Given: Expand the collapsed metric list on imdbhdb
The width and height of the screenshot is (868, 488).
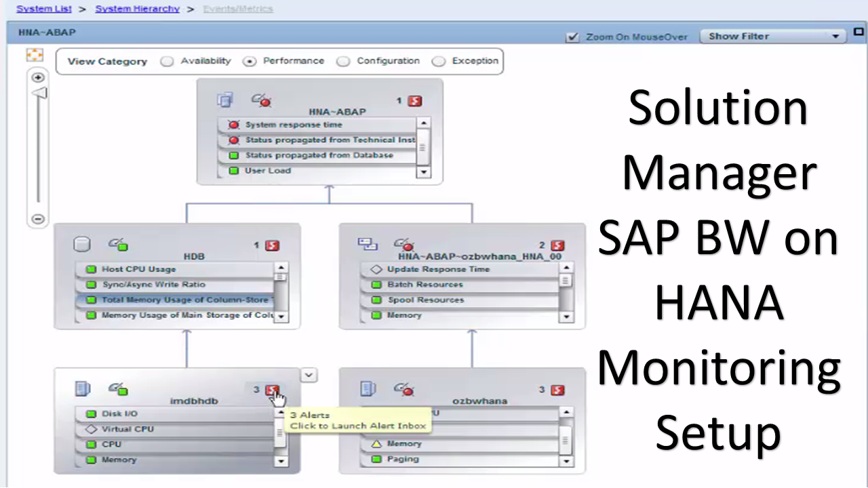Looking at the screenshot, I should pos(309,375).
